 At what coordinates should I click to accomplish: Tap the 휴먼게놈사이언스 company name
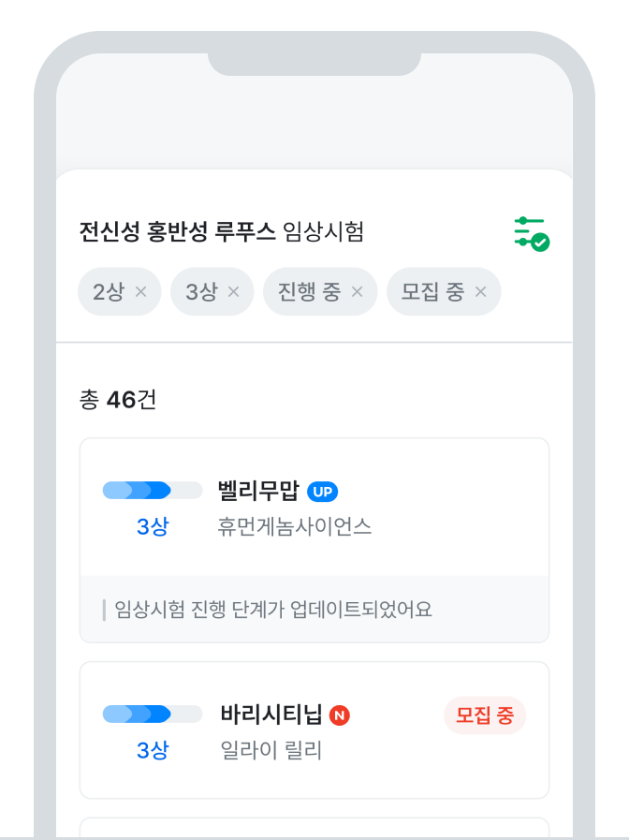pos(294,526)
